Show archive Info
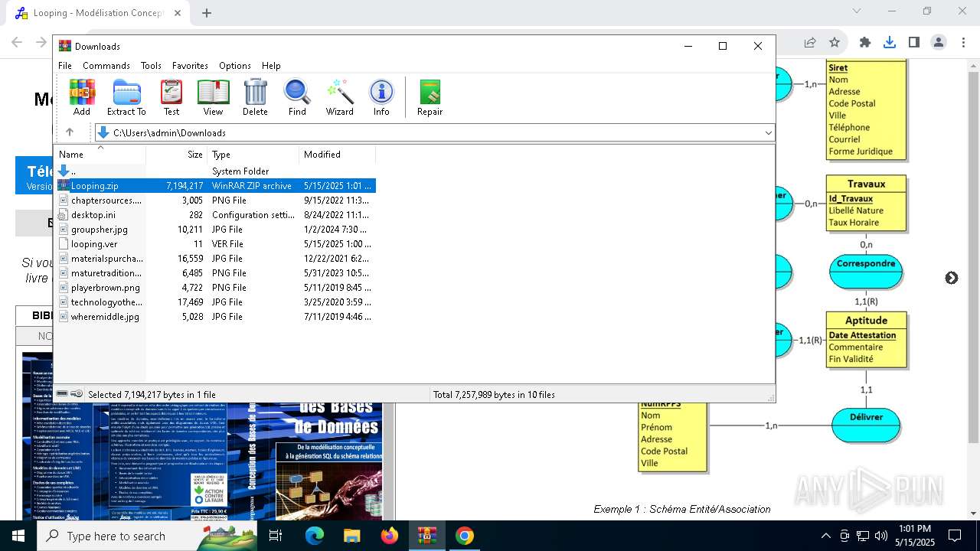This screenshot has height=551, width=980. [x=381, y=97]
